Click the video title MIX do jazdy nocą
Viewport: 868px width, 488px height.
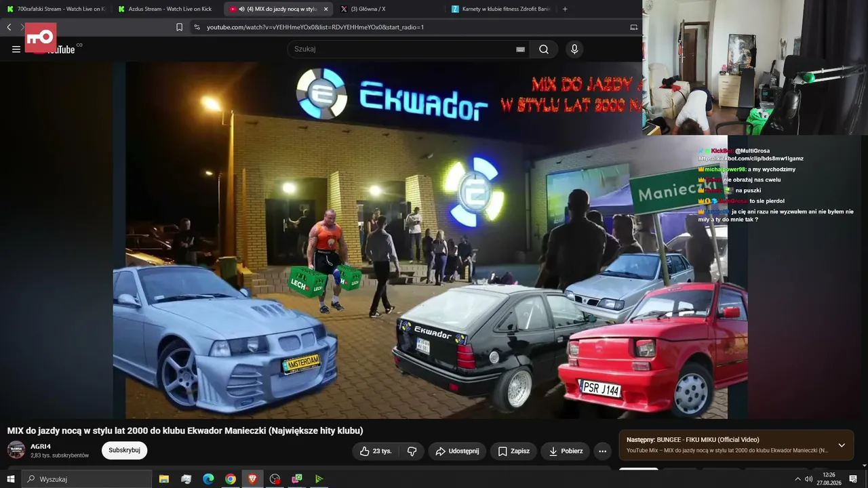pyautogui.click(x=185, y=430)
